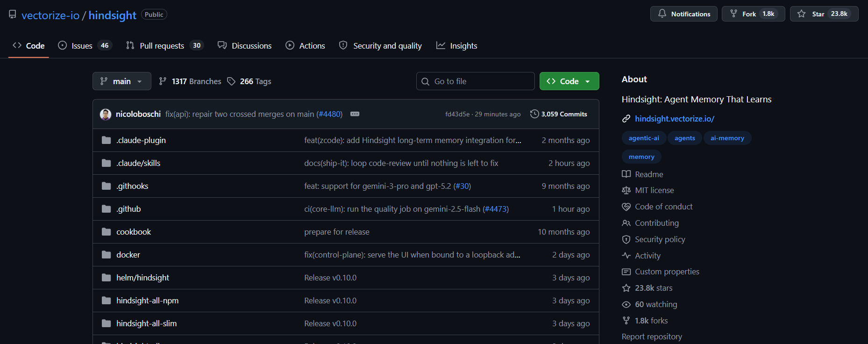Open commit message 'prepare for release'
Screen dimensions: 868x344
coord(337,232)
